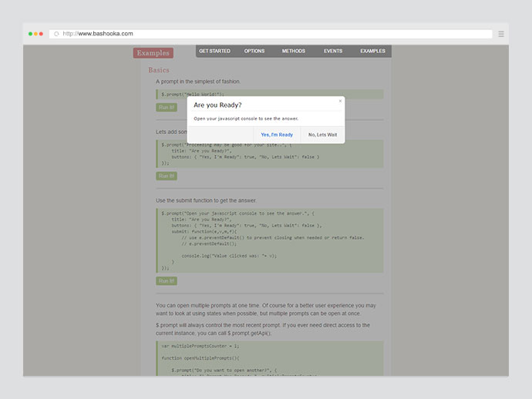
Task: Click 'A prompt in the simplest of fashion' text
Action: 198,82
